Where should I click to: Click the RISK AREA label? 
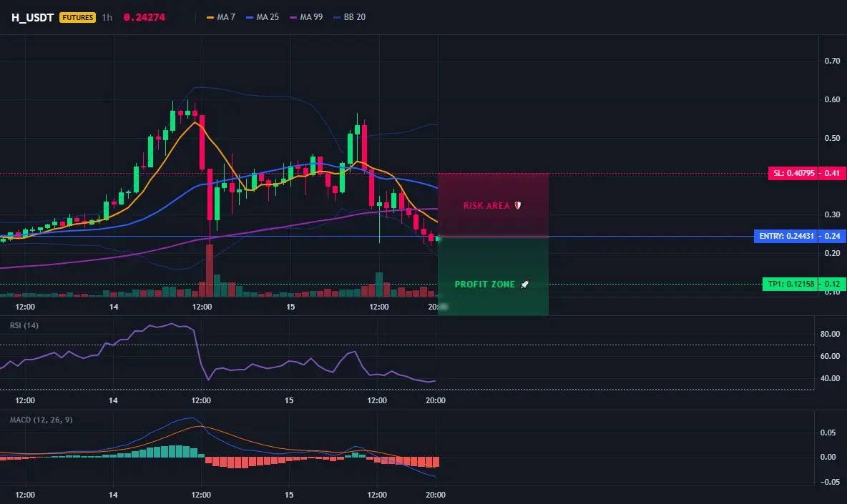pos(486,206)
